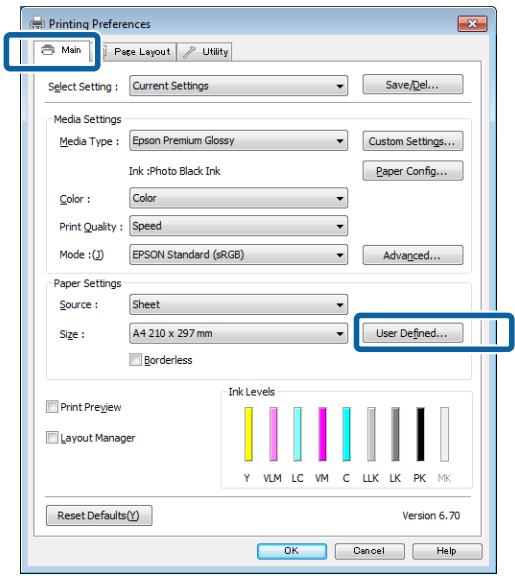Click the 'Media Settings' group label
Screen dimensions: 515x576
(87, 119)
